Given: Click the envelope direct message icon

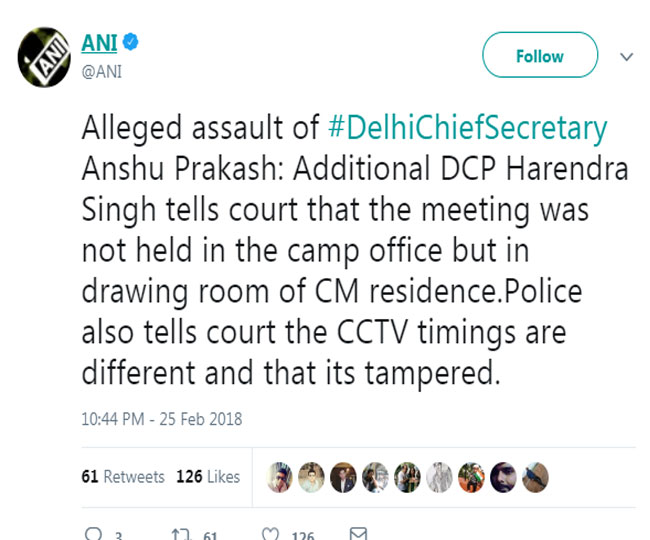Looking at the screenshot, I should click(x=357, y=535).
